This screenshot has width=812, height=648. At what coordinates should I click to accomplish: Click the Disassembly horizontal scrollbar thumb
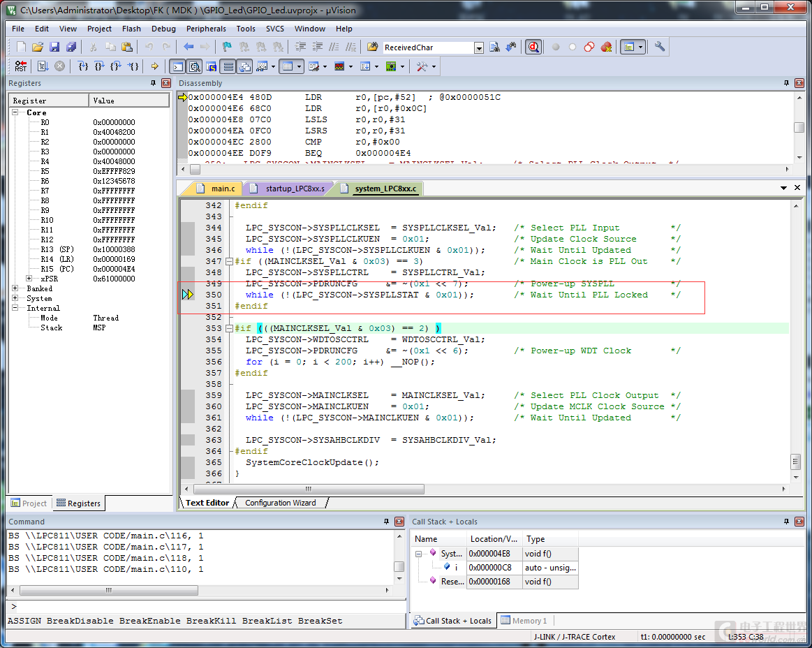click(195, 170)
